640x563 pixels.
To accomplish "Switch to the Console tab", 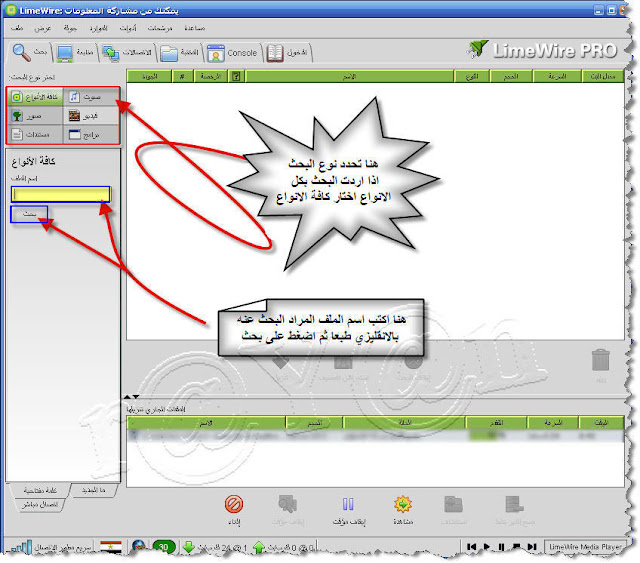I will tap(232, 52).
